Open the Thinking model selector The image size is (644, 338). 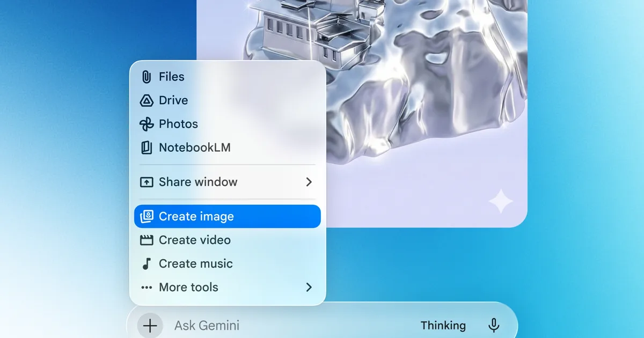click(x=443, y=325)
